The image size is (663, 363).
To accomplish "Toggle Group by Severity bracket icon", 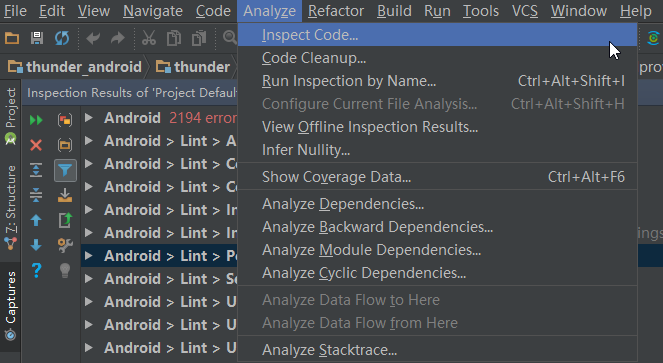I will pos(65,120).
